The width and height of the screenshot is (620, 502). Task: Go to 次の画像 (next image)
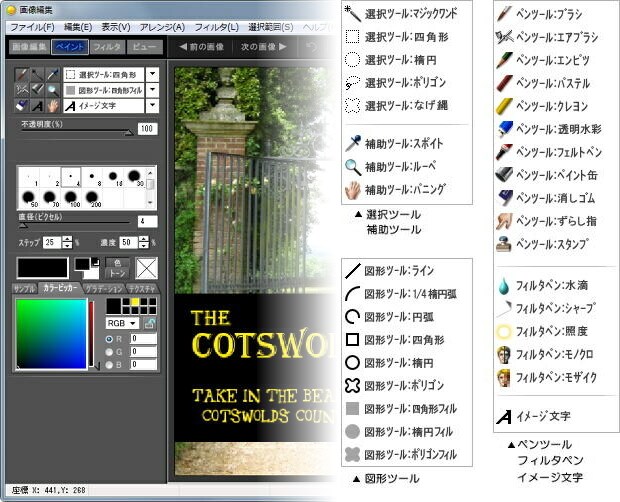point(263,47)
